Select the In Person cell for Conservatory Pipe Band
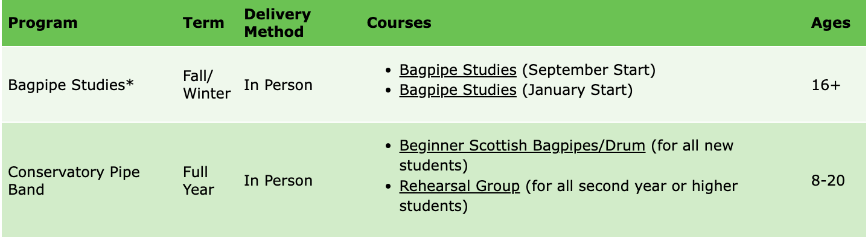Viewport: 868px width, 237px height. click(x=278, y=181)
